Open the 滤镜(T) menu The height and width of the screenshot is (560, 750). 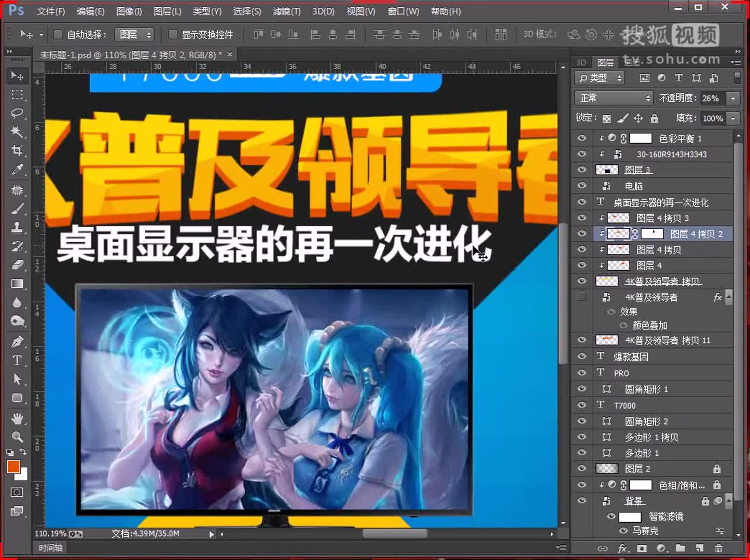click(287, 11)
